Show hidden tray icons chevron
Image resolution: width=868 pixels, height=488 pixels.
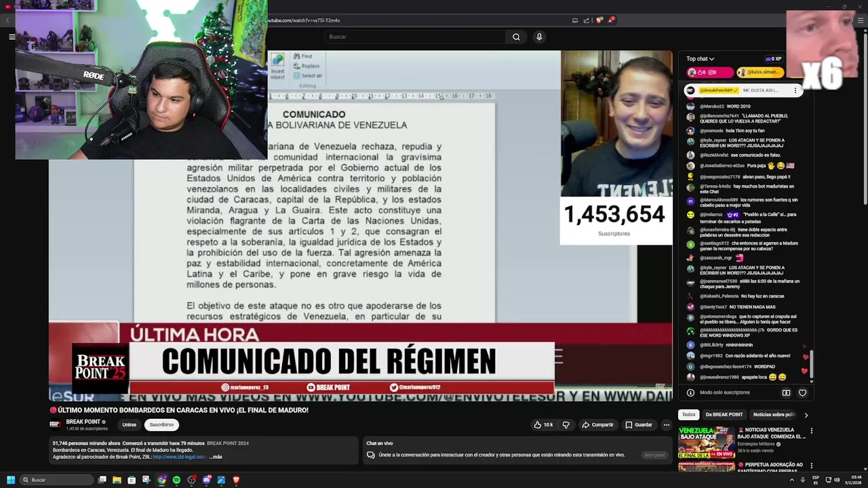tap(792, 480)
